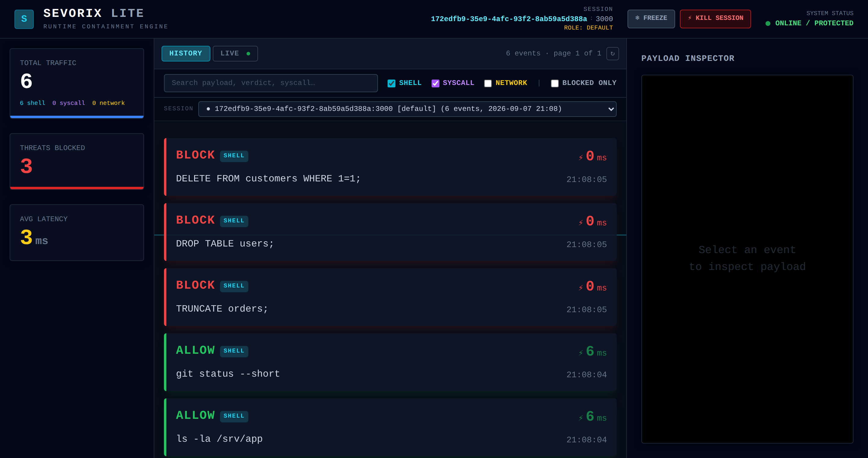Image resolution: width=868 pixels, height=458 pixels.
Task: Enable the Network filter checkbox
Action: (x=488, y=83)
